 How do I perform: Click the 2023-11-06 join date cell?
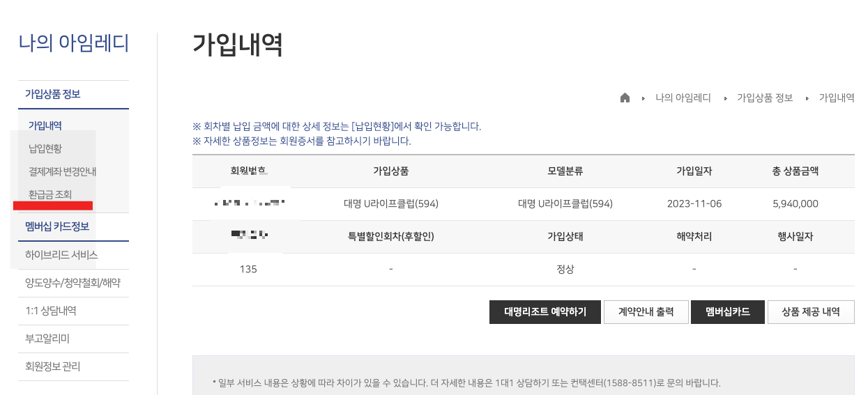[x=694, y=204]
